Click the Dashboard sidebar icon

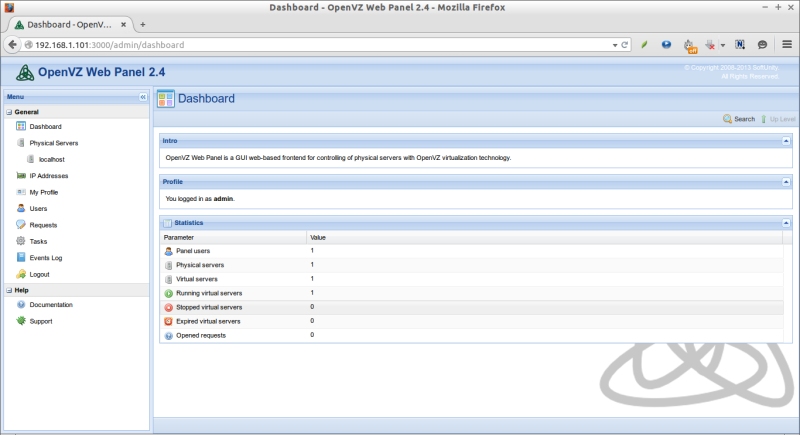click(x=21, y=126)
